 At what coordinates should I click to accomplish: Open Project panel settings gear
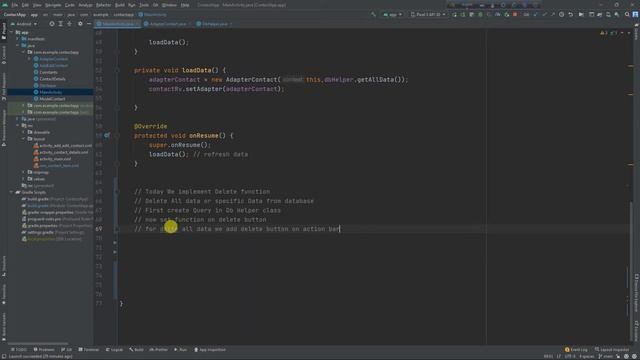pyautogui.click(x=80, y=24)
